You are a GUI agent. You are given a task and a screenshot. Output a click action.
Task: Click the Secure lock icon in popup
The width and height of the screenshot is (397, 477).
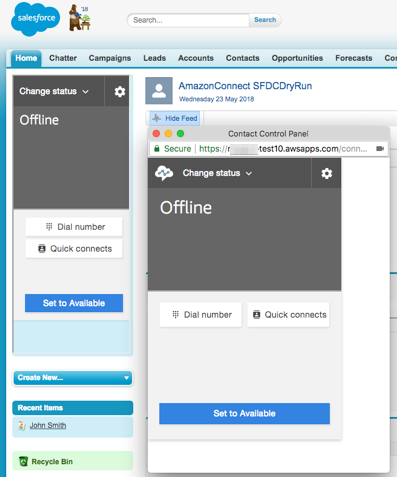pyautogui.click(x=157, y=149)
